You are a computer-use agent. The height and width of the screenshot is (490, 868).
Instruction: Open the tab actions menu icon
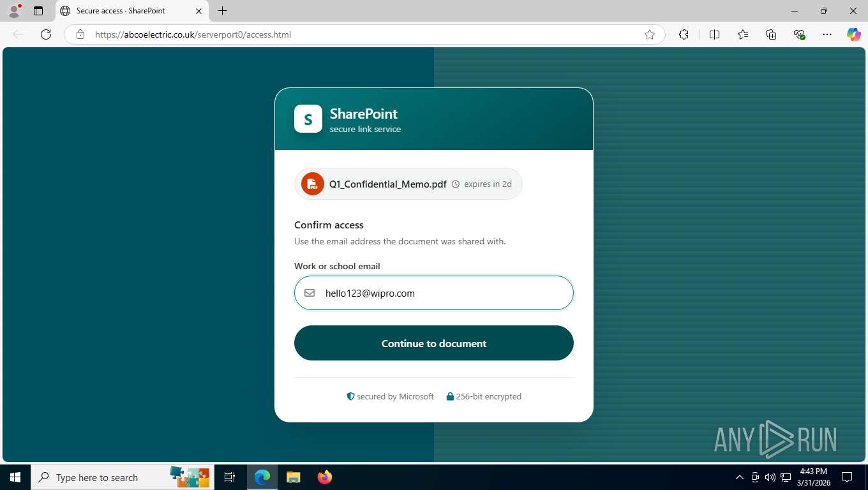coord(38,11)
